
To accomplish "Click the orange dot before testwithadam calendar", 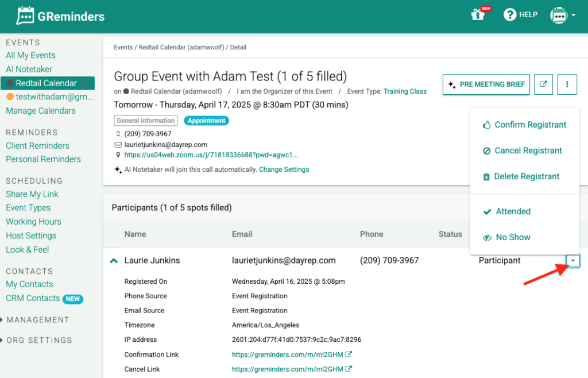I will point(10,97).
